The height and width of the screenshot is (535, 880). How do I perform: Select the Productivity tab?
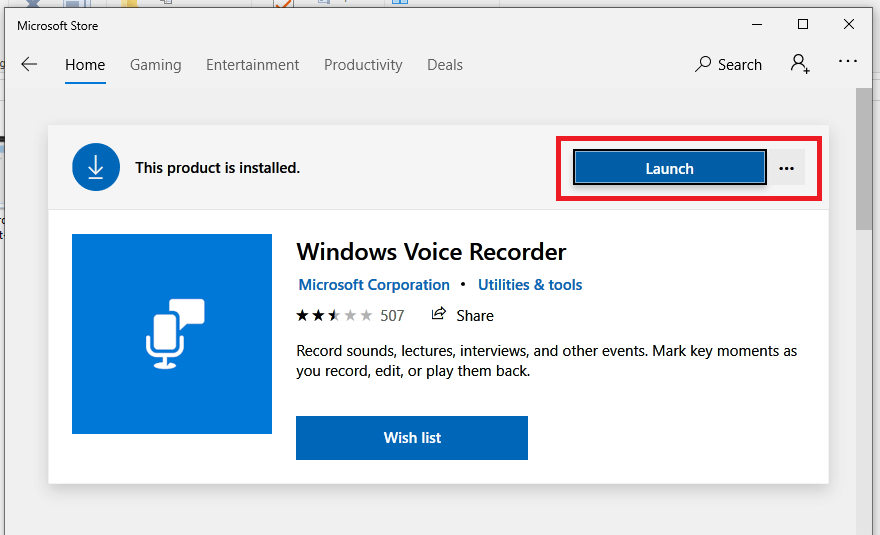(x=363, y=65)
